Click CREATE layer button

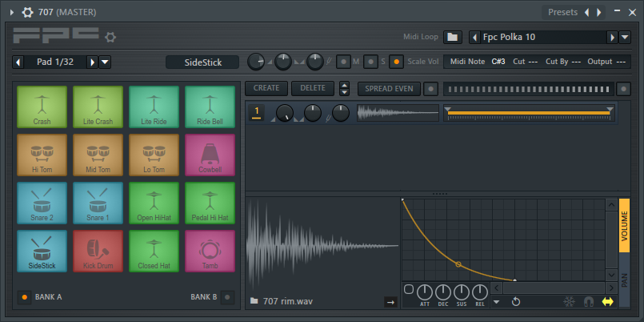click(x=266, y=88)
